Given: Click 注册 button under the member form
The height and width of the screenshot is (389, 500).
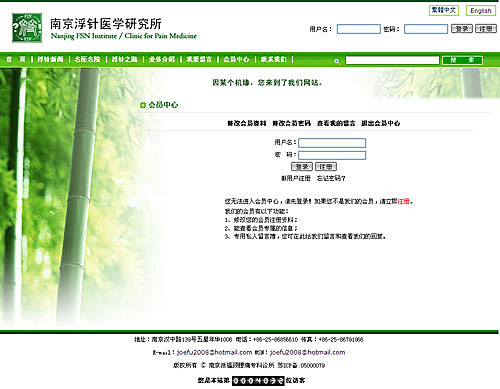Looking at the screenshot, I should click(x=326, y=166).
